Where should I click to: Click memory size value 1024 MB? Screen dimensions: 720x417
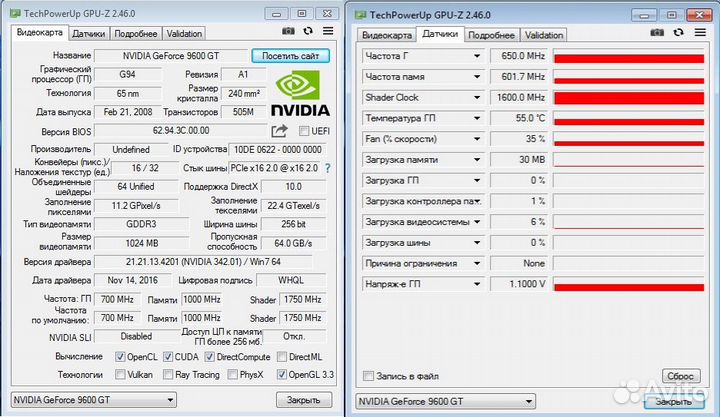pyautogui.click(x=141, y=243)
